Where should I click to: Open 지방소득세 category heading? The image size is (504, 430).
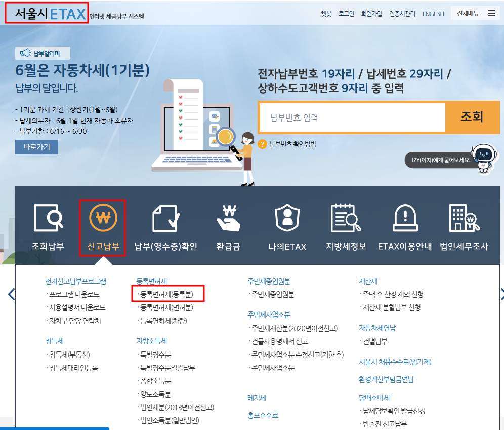151,341
